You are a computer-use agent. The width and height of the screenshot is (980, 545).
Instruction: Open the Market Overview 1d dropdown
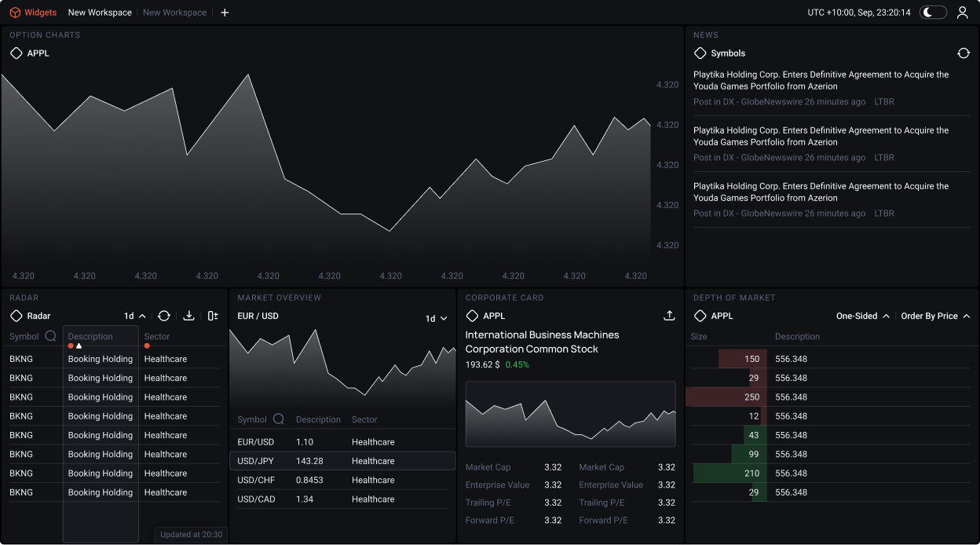(436, 319)
